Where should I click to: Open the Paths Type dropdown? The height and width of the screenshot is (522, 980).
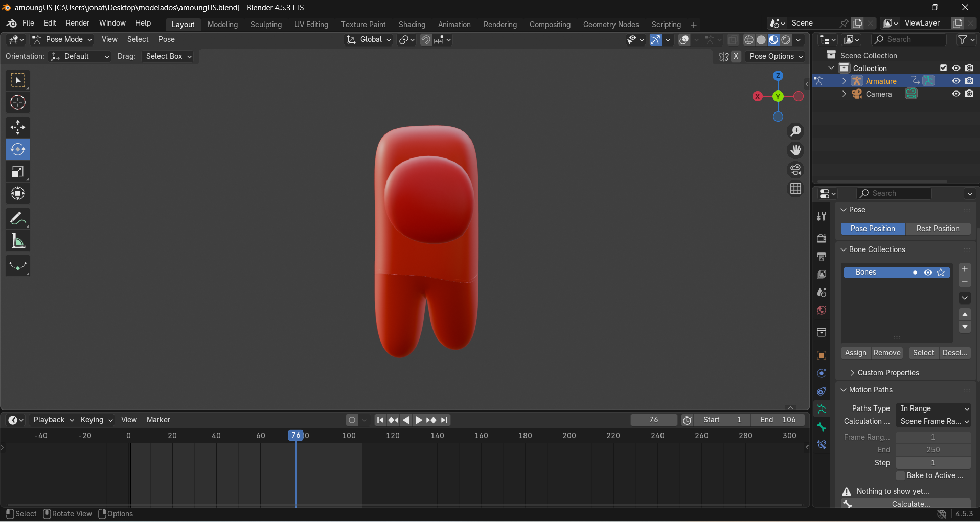click(933, 408)
